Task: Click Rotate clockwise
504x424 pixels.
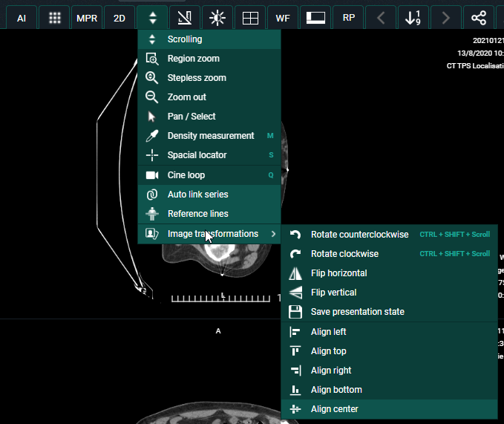Action: pos(389,254)
